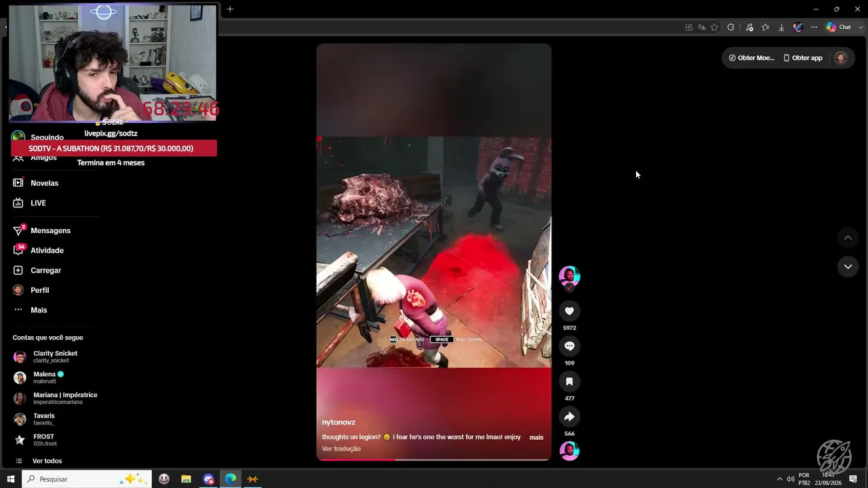The width and height of the screenshot is (868, 488).
Task: Click the translate page icon in address bar
Action: (x=702, y=27)
